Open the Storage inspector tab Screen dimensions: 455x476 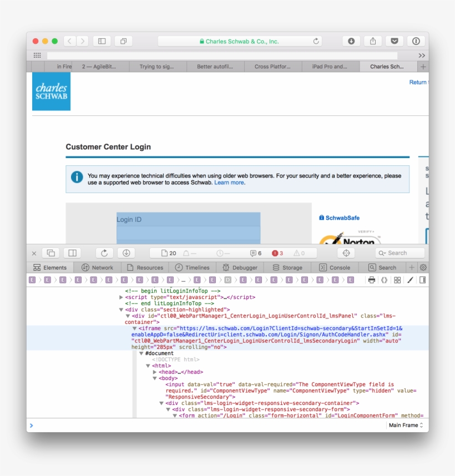coord(287,267)
